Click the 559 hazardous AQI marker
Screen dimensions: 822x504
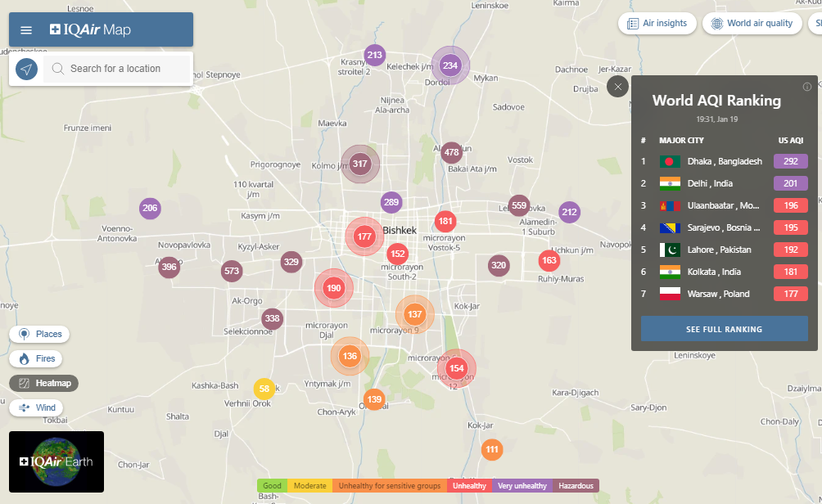(x=518, y=205)
